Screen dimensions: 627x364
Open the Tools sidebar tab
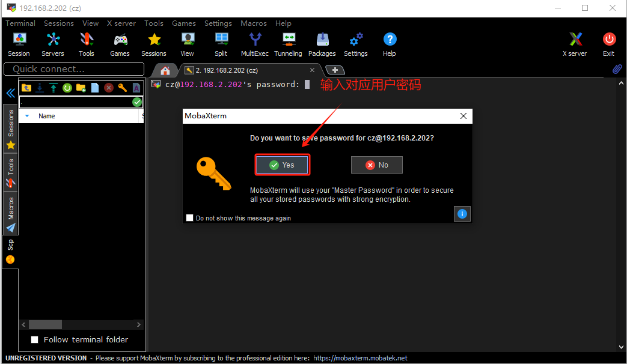point(11,173)
